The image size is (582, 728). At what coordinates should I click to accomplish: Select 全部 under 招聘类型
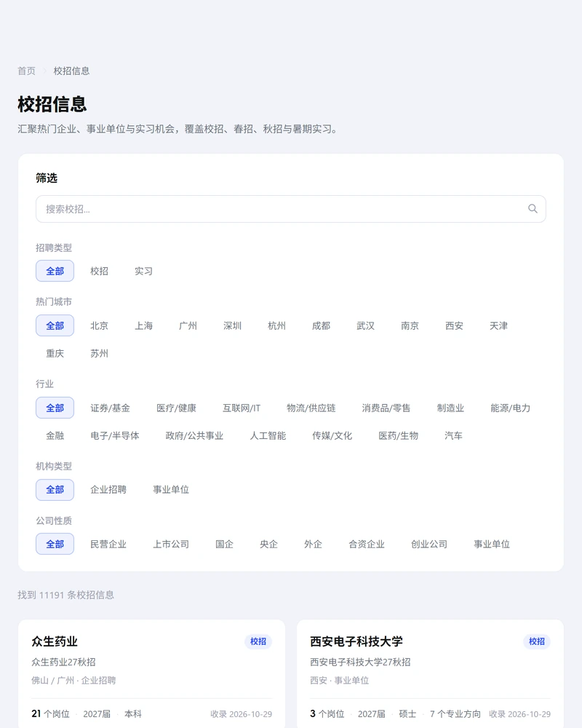tap(55, 271)
